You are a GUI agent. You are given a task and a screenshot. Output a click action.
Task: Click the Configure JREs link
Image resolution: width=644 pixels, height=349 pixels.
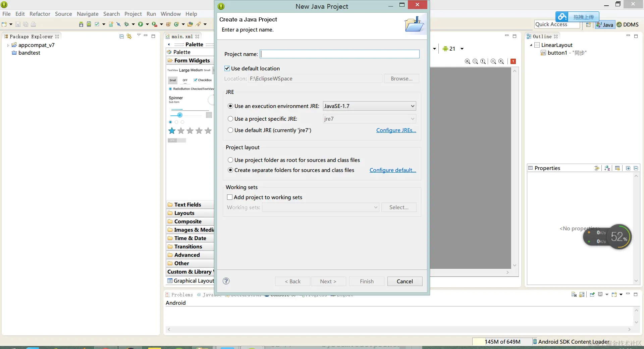point(396,130)
